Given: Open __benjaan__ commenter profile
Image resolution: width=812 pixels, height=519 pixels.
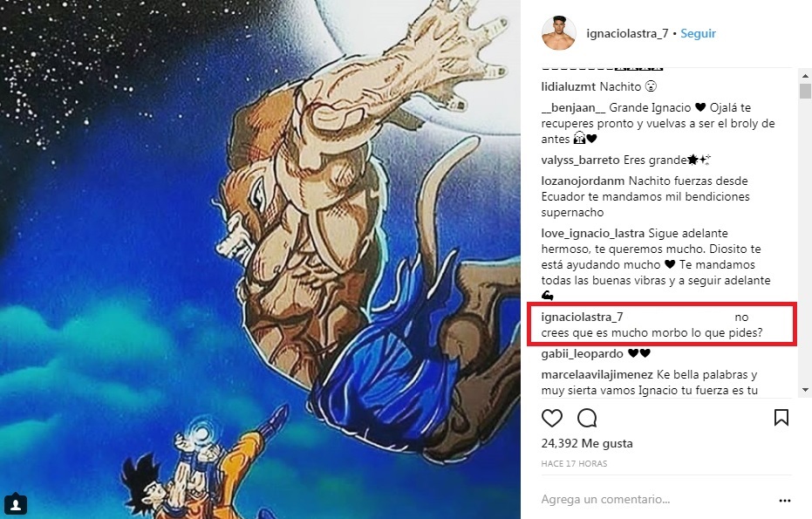Looking at the screenshot, I should coord(573,108).
